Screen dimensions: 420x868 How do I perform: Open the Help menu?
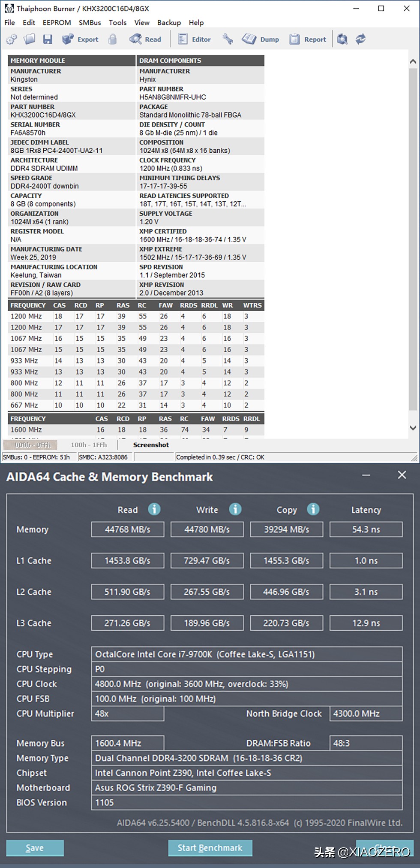pyautogui.click(x=196, y=23)
